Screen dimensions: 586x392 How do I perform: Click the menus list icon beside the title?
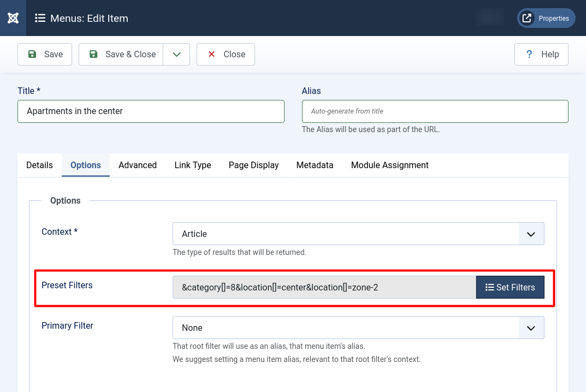tap(40, 18)
